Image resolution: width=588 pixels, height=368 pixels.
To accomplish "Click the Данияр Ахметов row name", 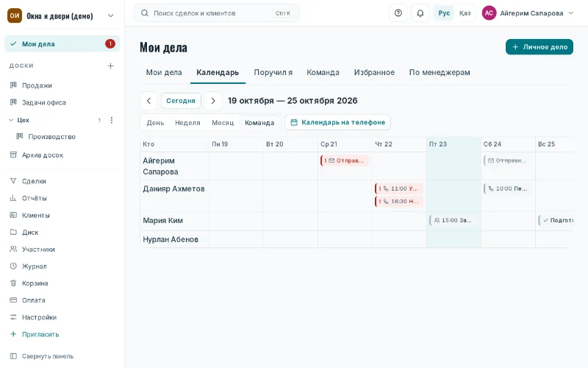I will point(173,189).
